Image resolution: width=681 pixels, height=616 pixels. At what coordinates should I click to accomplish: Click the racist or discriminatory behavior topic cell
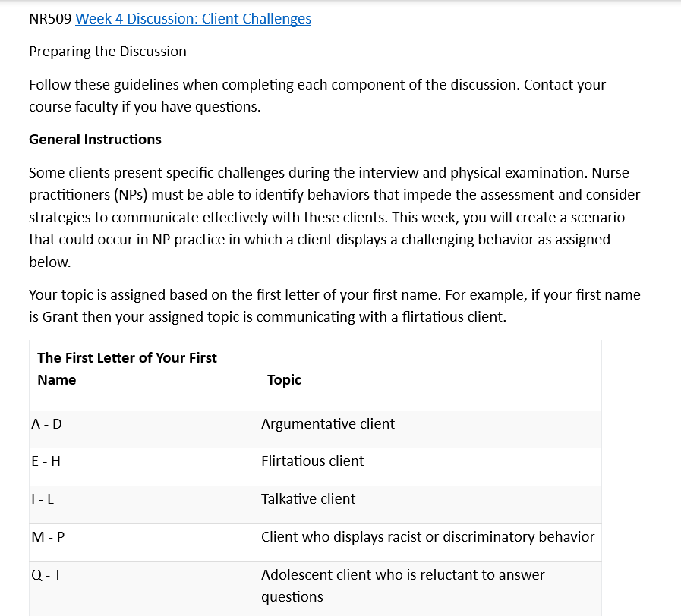click(x=427, y=537)
